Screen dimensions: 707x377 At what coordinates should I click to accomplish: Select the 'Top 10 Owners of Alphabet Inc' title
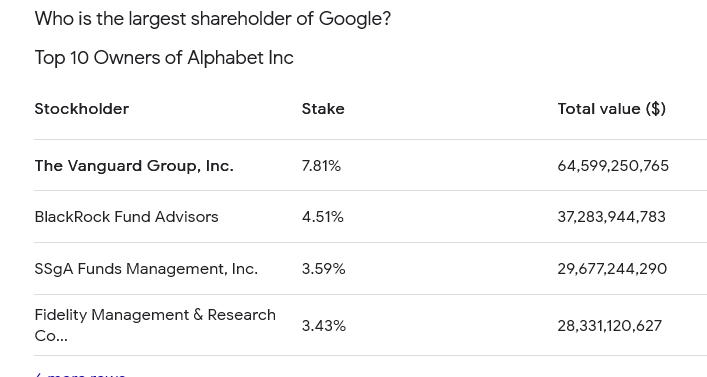(164, 58)
